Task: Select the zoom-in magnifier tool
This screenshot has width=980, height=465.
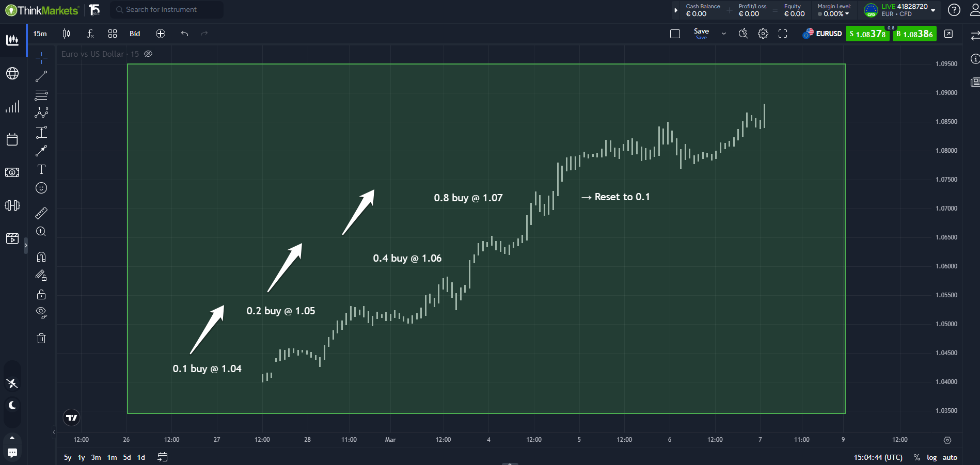Action: point(41,231)
